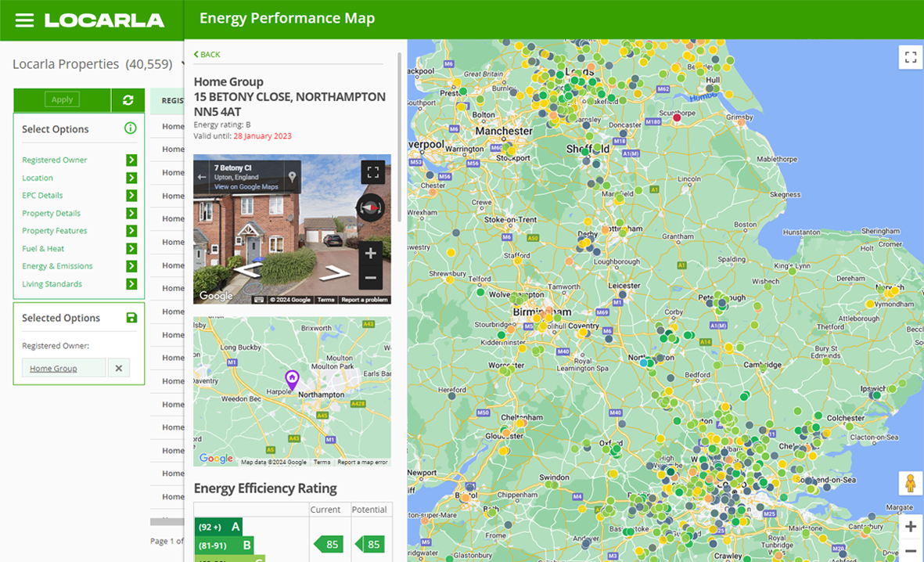Click the LOCARLA logo
The width and height of the screenshot is (924, 562).
(104, 20)
